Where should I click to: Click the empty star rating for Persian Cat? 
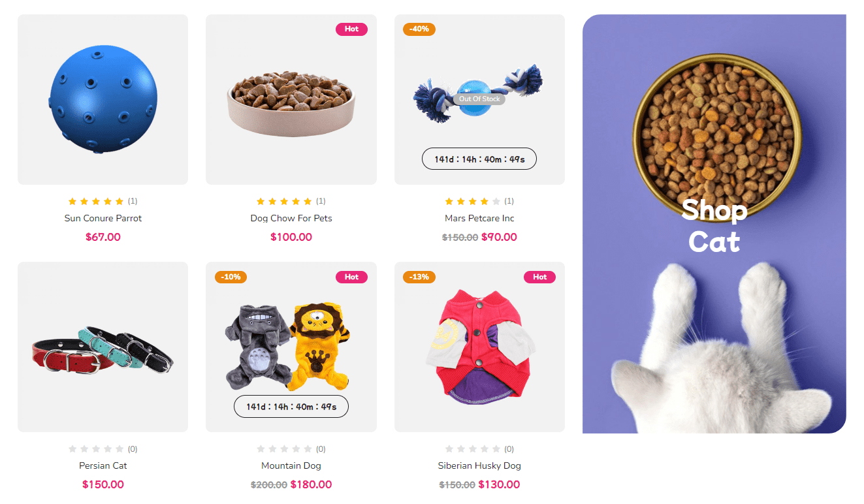[x=96, y=449]
